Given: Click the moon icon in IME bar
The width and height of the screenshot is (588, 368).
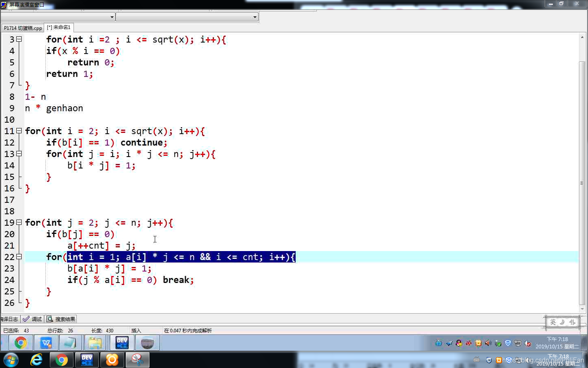Looking at the screenshot, I should click(562, 322).
